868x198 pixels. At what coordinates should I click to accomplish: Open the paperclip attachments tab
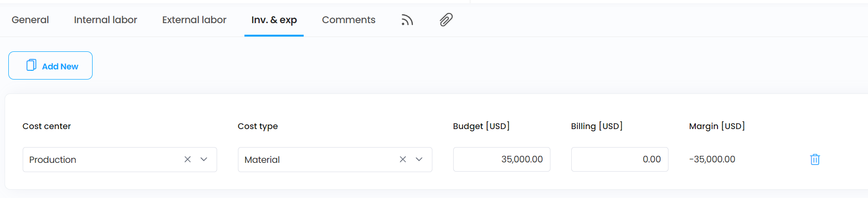pyautogui.click(x=446, y=20)
